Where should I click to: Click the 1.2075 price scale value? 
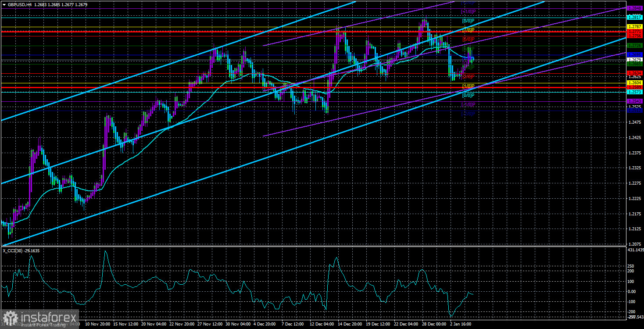pyautogui.click(x=635, y=243)
